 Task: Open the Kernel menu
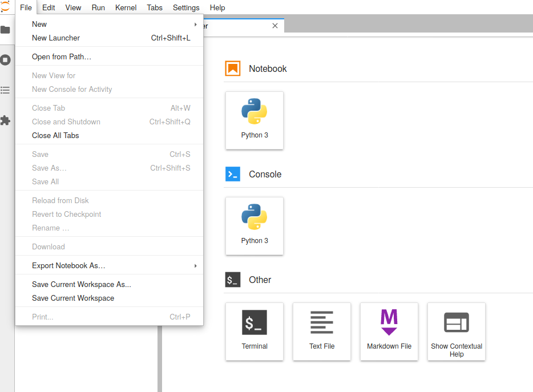[126, 7]
